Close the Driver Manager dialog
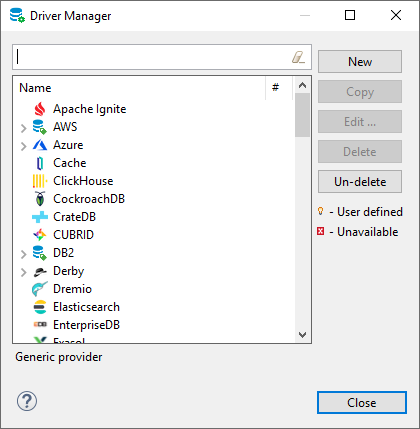 (362, 403)
